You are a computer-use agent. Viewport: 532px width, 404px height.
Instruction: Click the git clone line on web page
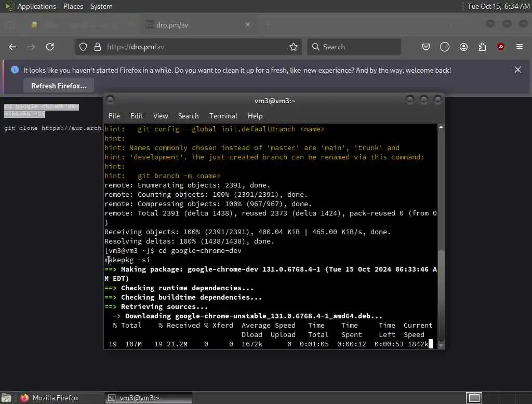(x=53, y=128)
